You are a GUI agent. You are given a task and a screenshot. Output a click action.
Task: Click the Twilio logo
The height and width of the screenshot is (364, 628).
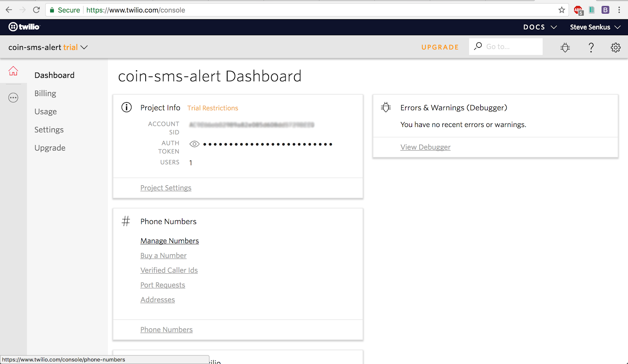24,27
